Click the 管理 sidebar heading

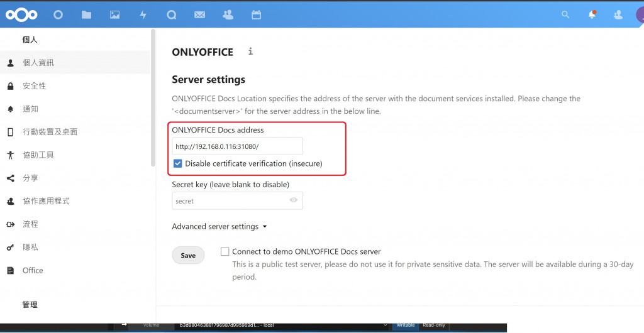click(x=30, y=305)
